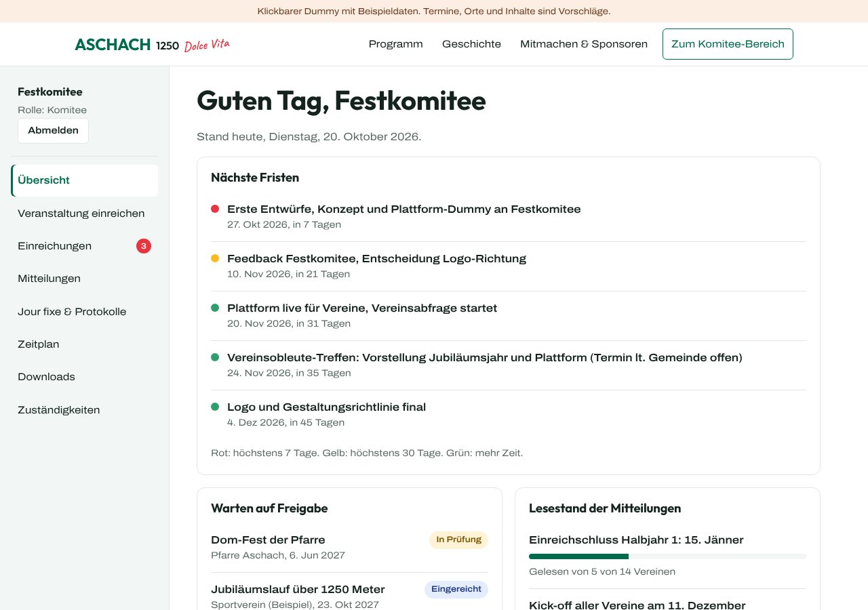Viewport: 868px width, 610px height.
Task: Click the Zum Komitee-Bereich button
Action: pos(728,44)
